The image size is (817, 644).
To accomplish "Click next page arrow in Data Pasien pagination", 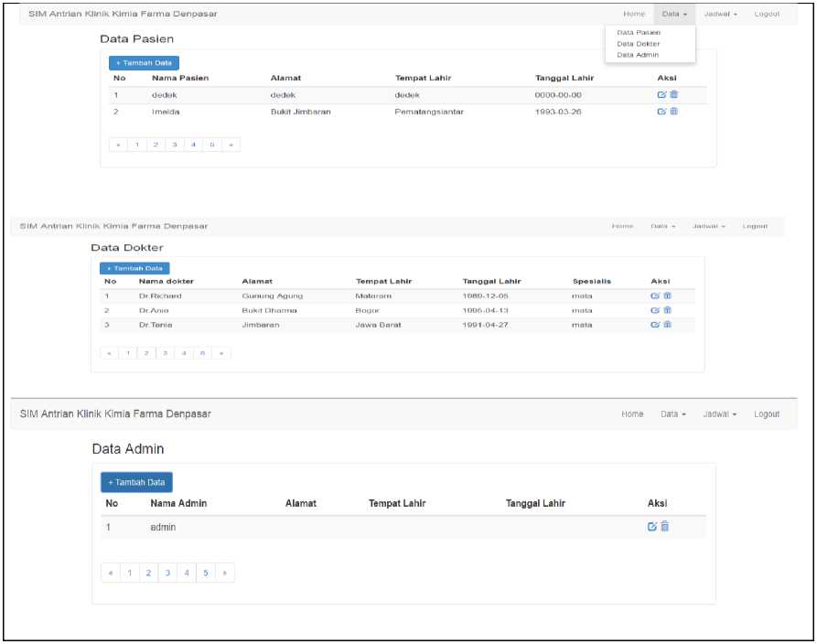I will click(231, 145).
